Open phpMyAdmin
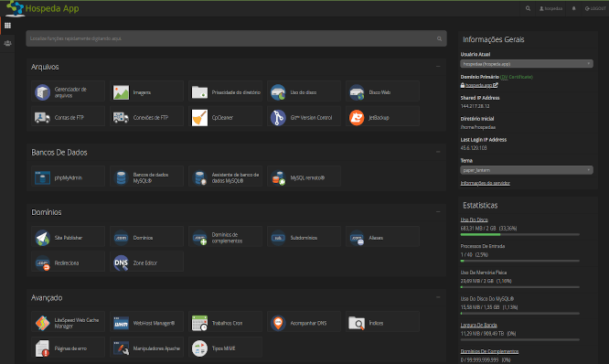The width and height of the screenshot is (609, 364). (x=68, y=177)
